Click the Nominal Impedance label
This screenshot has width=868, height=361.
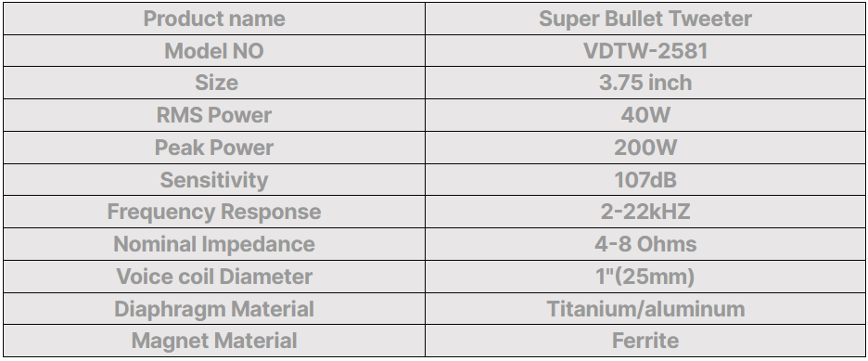coord(214,244)
